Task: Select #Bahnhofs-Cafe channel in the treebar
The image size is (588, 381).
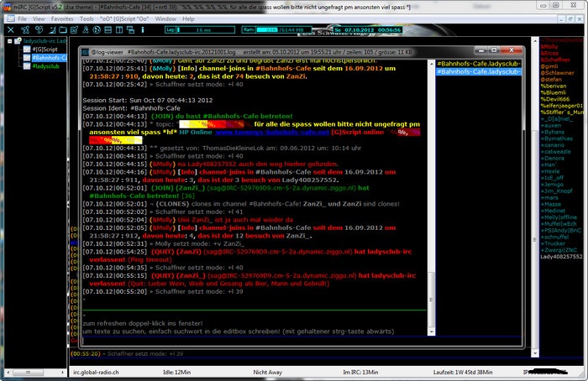Action: (x=49, y=58)
